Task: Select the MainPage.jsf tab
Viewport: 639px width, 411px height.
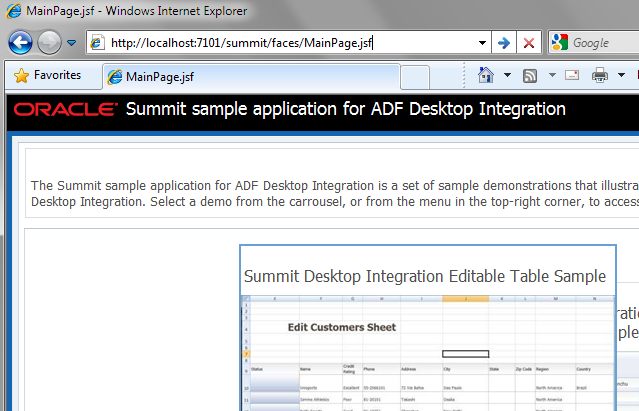Action: click(251, 77)
